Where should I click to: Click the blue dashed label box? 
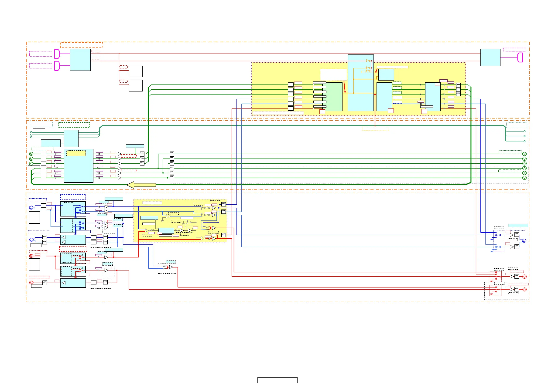tap(73, 197)
